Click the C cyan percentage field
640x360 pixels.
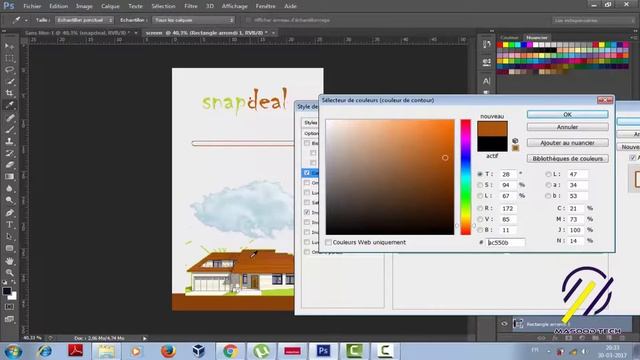tap(576, 208)
